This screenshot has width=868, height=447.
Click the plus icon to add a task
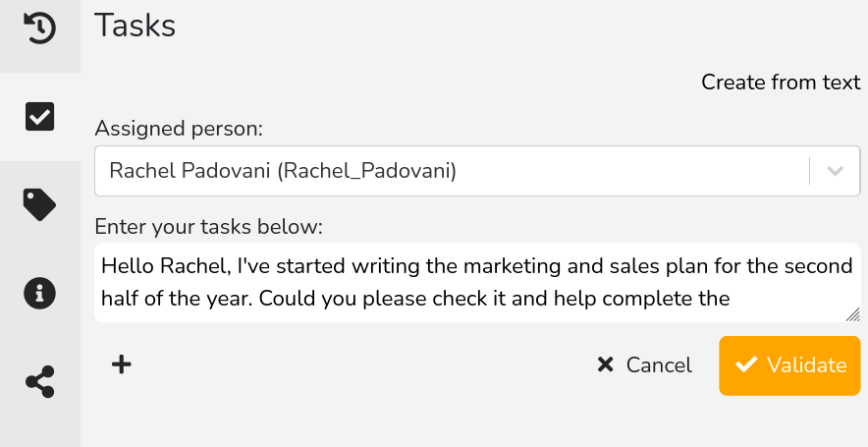point(121,365)
